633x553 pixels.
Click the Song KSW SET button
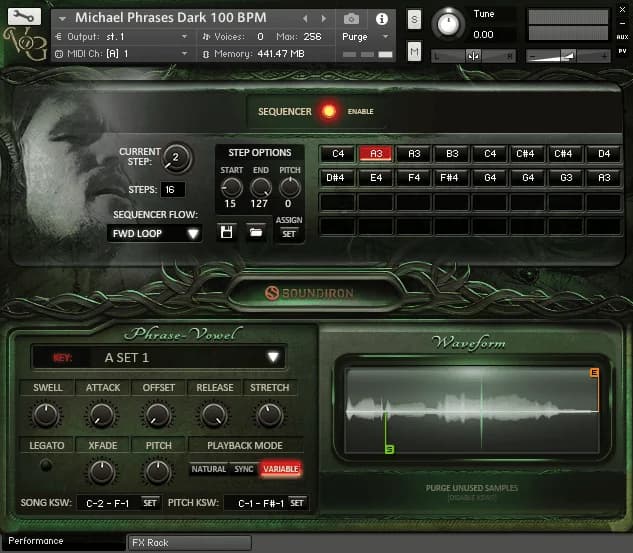[x=149, y=503]
